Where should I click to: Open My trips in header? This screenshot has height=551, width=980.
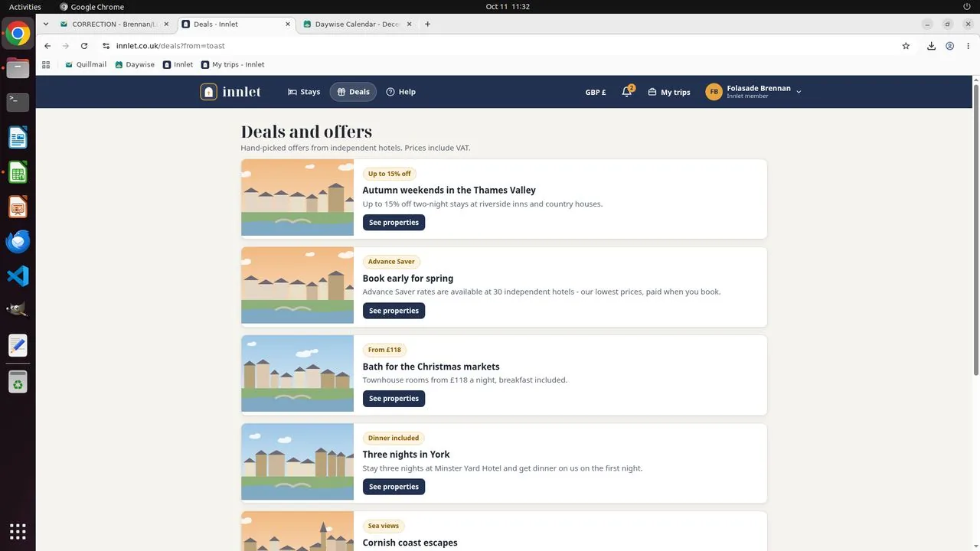[x=668, y=92]
